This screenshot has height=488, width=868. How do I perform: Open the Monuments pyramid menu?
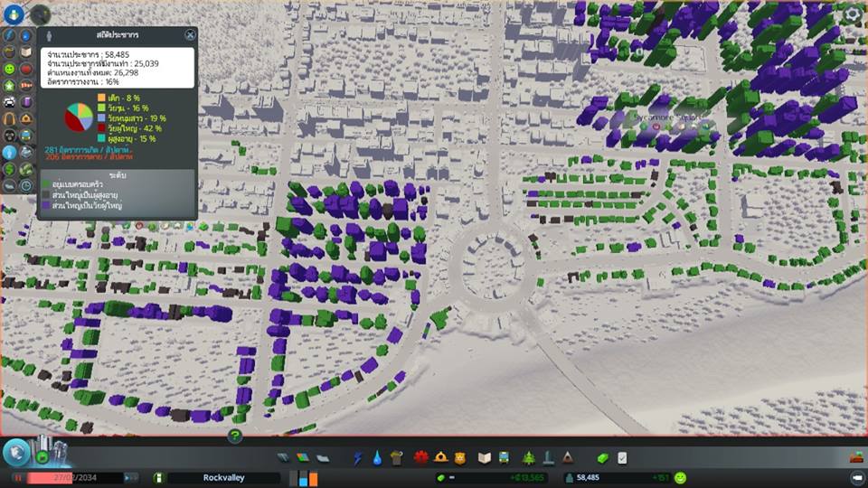[x=568, y=457]
